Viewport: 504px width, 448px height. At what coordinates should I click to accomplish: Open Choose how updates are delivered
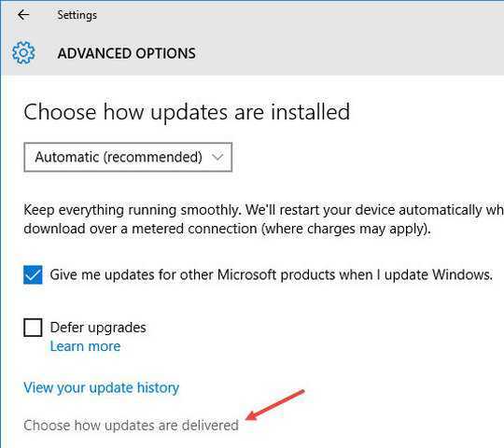132,426
